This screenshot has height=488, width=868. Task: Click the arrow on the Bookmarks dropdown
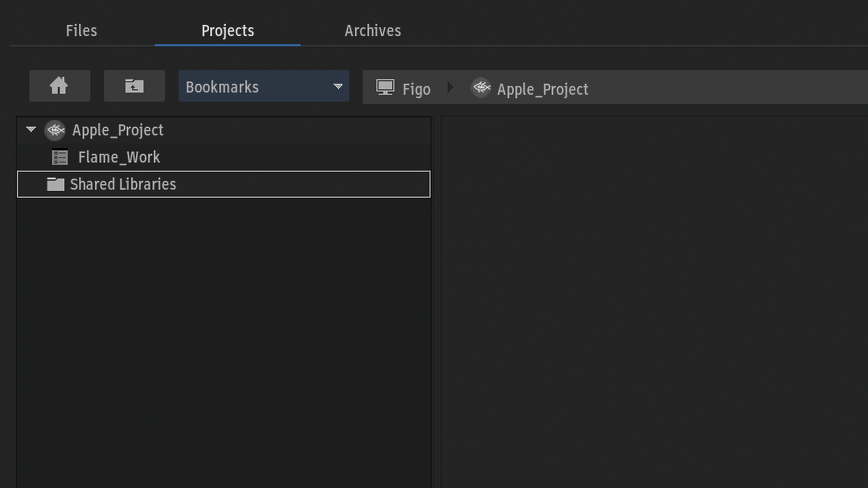tap(338, 86)
